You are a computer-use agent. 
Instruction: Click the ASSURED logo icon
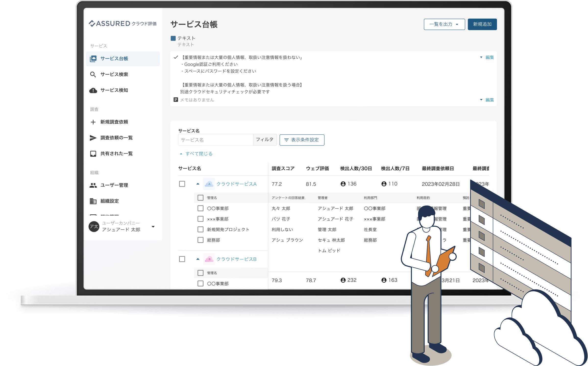(92, 23)
